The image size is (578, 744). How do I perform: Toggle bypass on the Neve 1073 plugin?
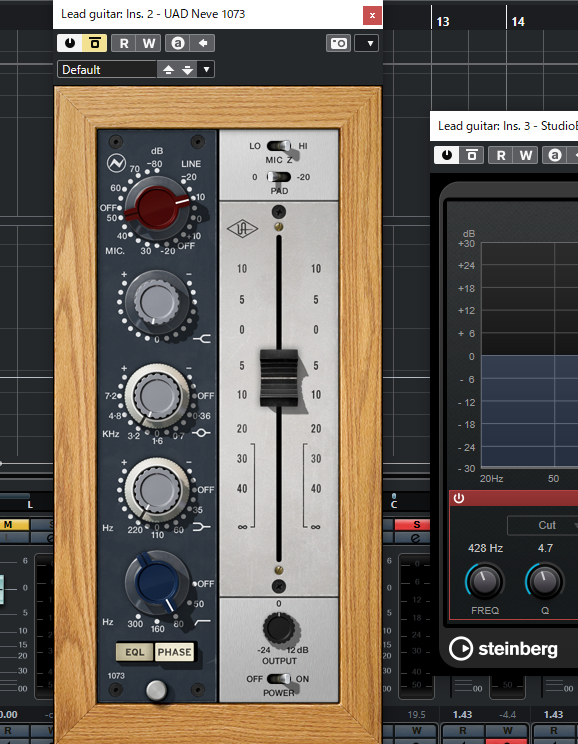tap(94, 43)
